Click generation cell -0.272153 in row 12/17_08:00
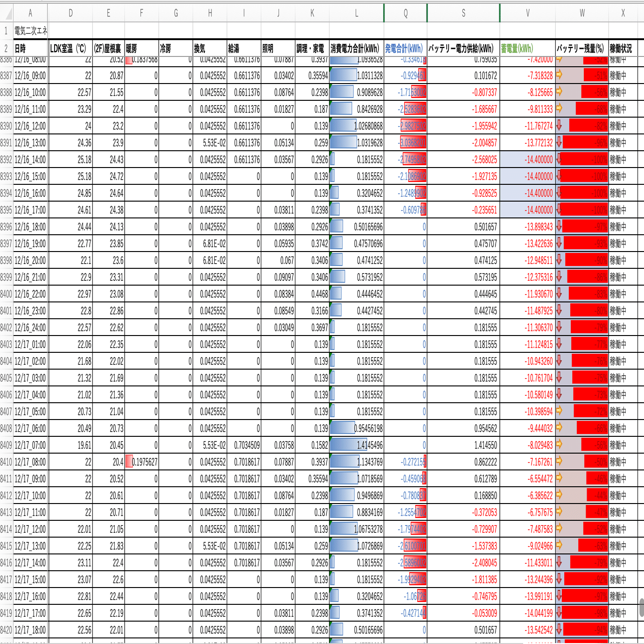This screenshot has height=644, width=644. point(406,462)
